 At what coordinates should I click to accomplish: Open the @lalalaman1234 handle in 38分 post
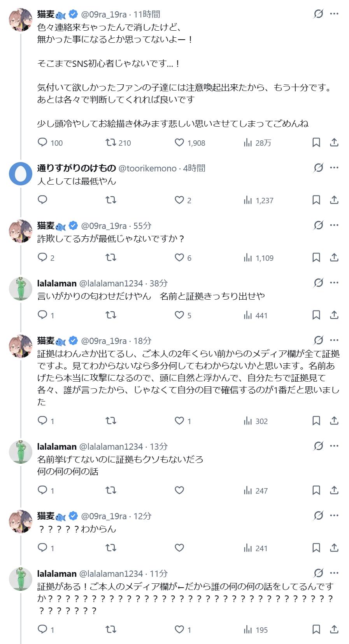(111, 283)
